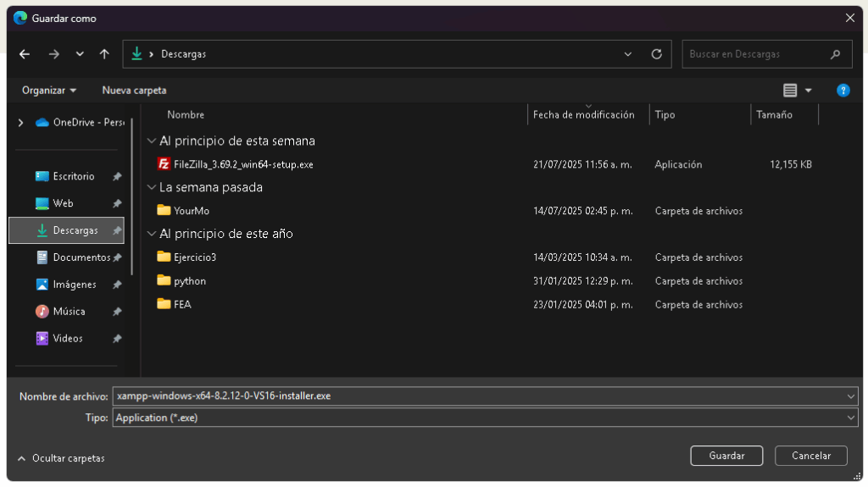This screenshot has width=868, height=487.
Task: Close the Guardar como dialog
Action: click(850, 19)
